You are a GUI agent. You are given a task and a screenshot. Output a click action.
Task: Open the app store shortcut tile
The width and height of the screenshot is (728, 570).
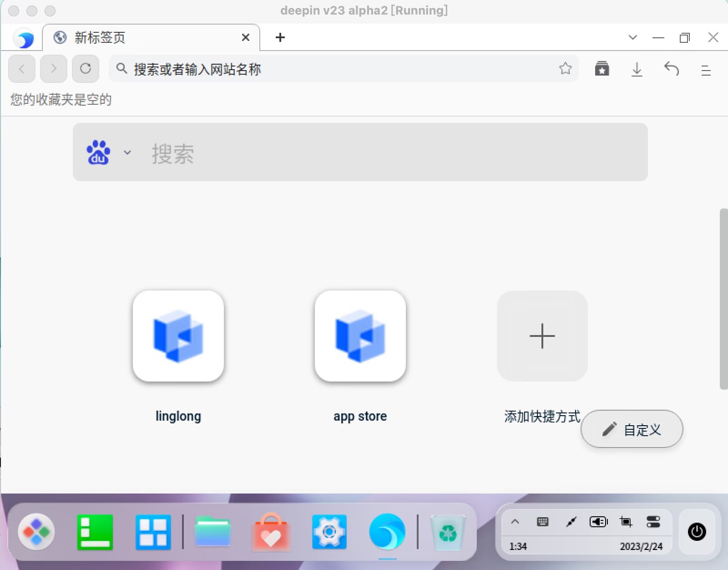[x=360, y=336]
